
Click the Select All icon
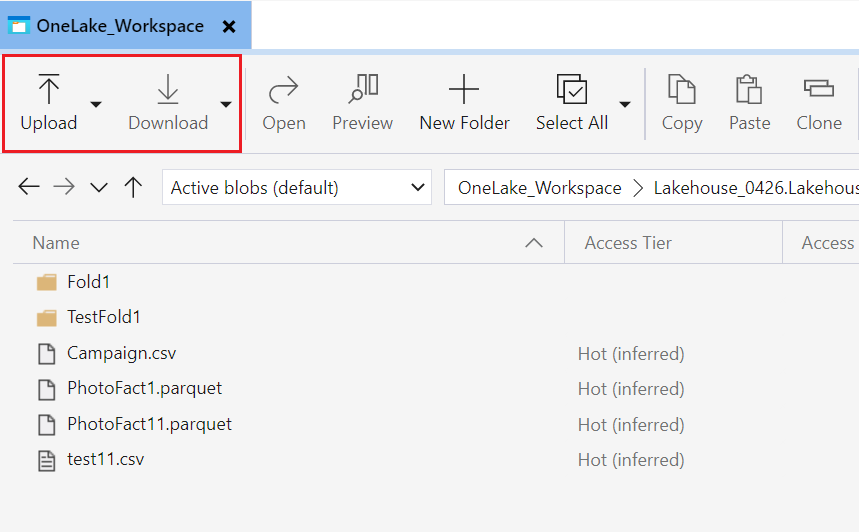click(x=571, y=91)
